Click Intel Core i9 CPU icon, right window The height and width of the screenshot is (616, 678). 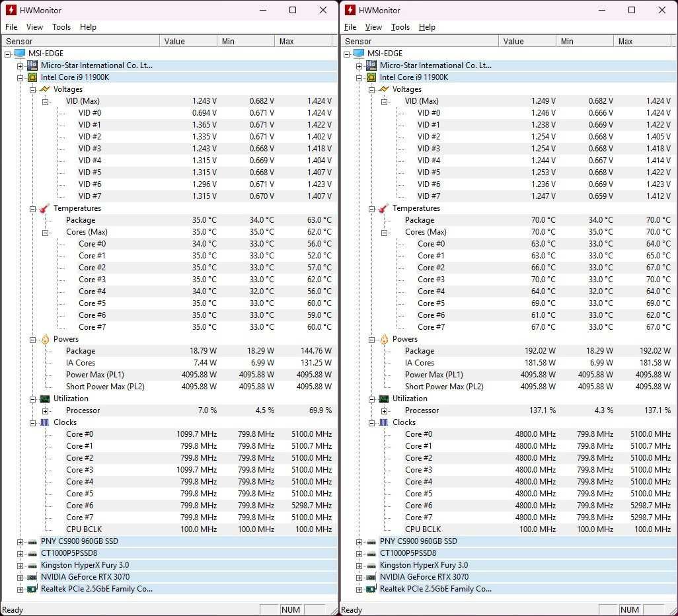(371, 77)
